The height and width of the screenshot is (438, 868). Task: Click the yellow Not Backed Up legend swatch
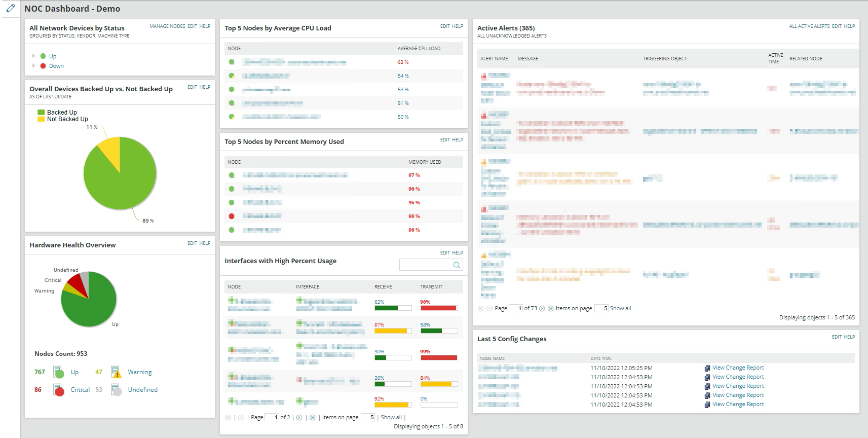(41, 119)
